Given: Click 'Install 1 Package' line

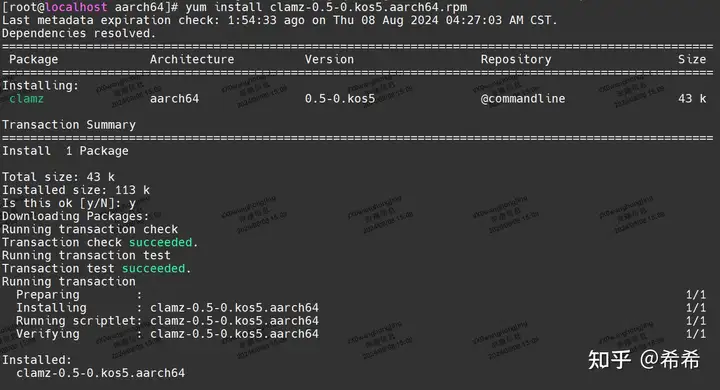Looking at the screenshot, I should (x=65, y=151).
